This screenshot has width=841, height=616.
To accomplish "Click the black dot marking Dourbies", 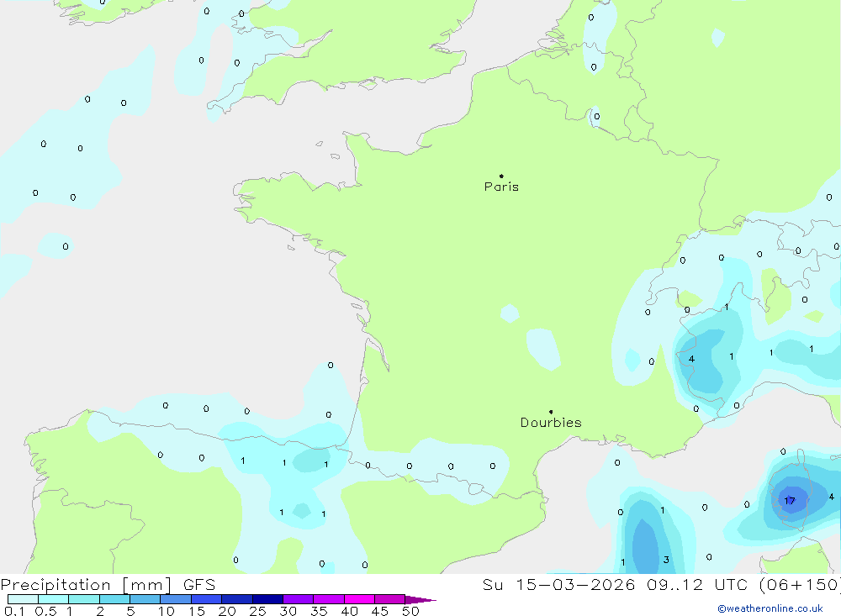I will [551, 412].
